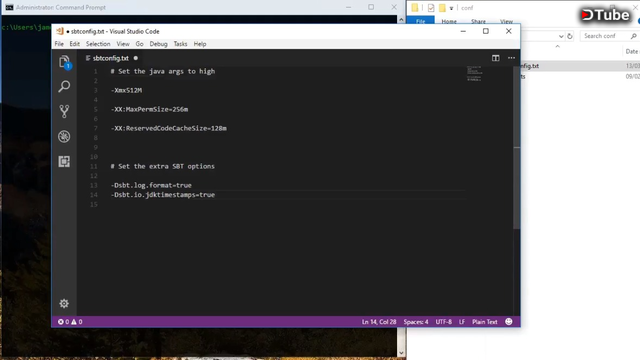Open the Home ribbon tab in File Explorer
The image size is (640, 360).
(x=449, y=21)
